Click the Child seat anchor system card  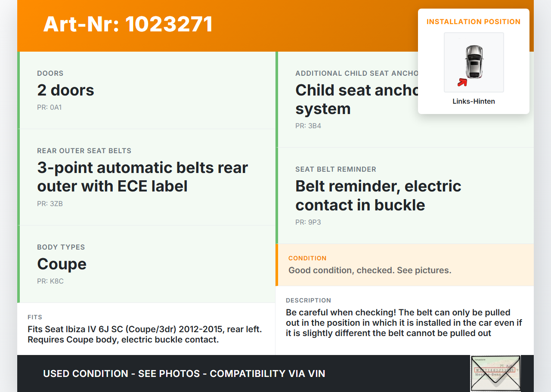353,100
